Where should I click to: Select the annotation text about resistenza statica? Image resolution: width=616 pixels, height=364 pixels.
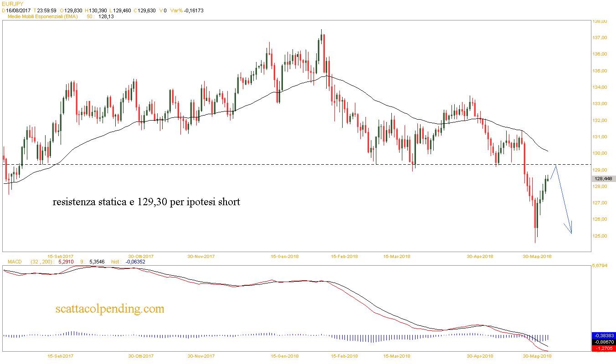[x=146, y=202]
